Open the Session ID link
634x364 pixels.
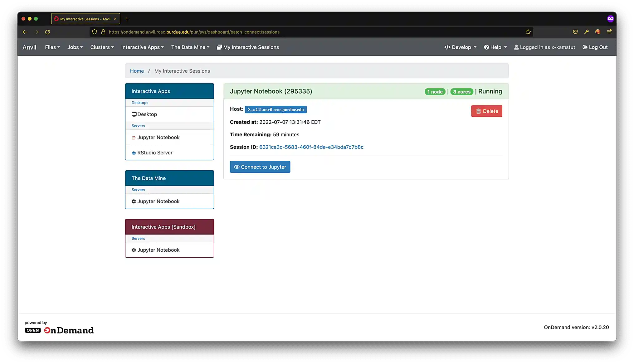(x=311, y=147)
